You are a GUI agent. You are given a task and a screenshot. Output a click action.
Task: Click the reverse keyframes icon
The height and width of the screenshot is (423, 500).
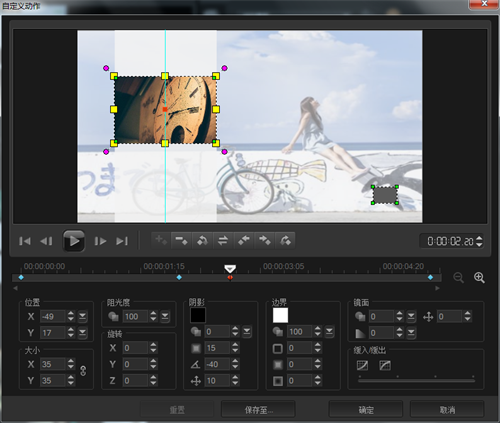(x=202, y=241)
